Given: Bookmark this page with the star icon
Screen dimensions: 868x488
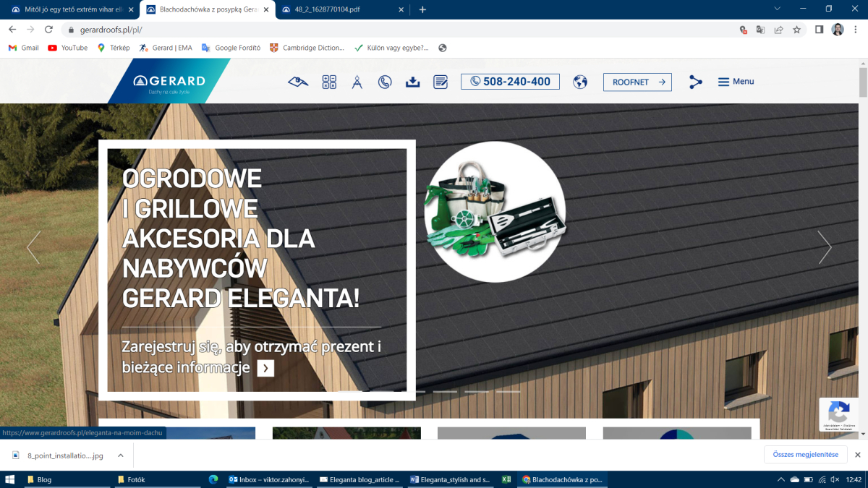Looking at the screenshot, I should click(x=796, y=30).
